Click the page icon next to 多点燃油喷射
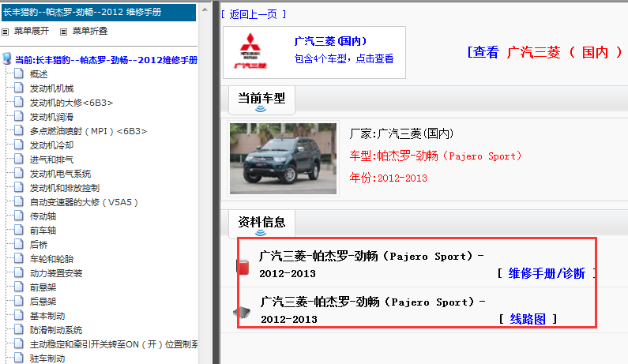Viewport: 628px width, 364px height. pos(19,130)
